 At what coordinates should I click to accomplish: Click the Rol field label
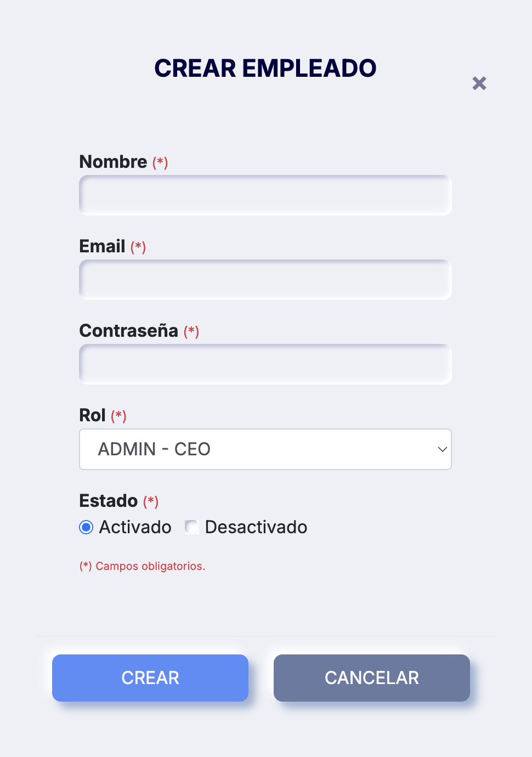[x=93, y=415]
